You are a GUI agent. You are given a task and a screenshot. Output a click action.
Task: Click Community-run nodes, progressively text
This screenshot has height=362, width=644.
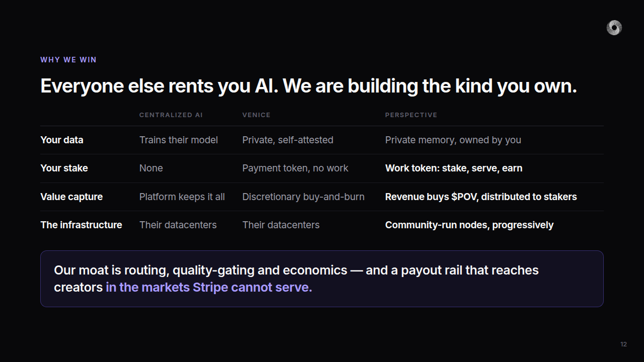(x=469, y=225)
